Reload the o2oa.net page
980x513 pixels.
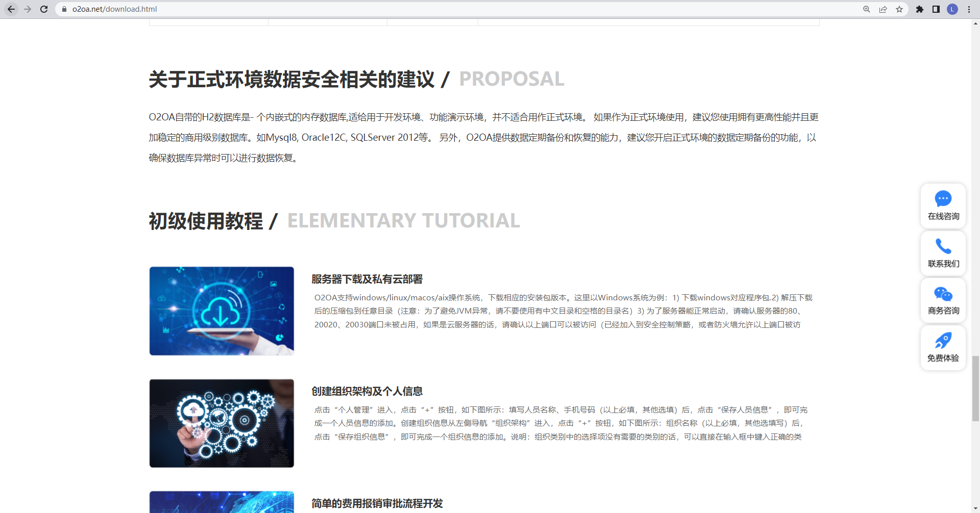point(44,9)
